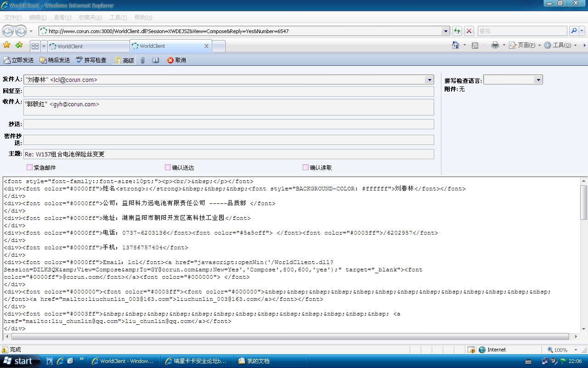588x368 pixels.
Task: Open the 编辑(E) menu
Action: click(x=38, y=17)
